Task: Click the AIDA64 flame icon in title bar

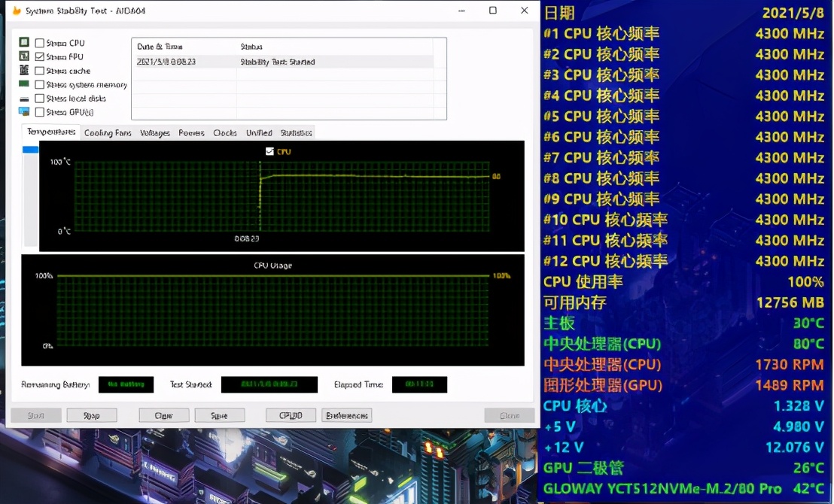Action: click(17, 11)
